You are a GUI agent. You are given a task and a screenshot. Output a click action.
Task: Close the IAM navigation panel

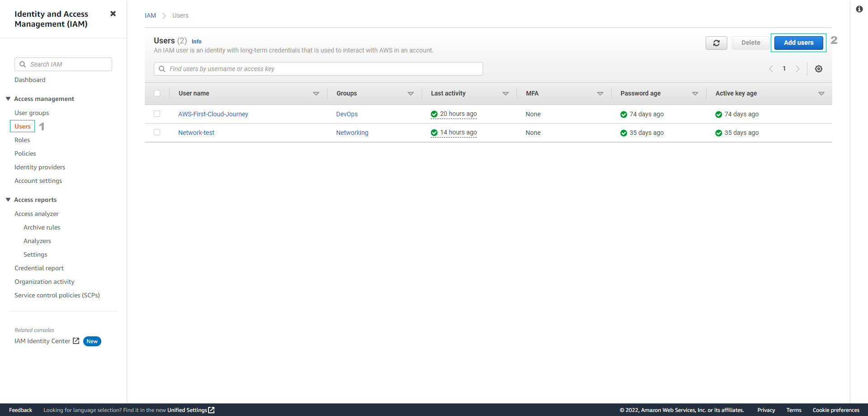point(113,14)
